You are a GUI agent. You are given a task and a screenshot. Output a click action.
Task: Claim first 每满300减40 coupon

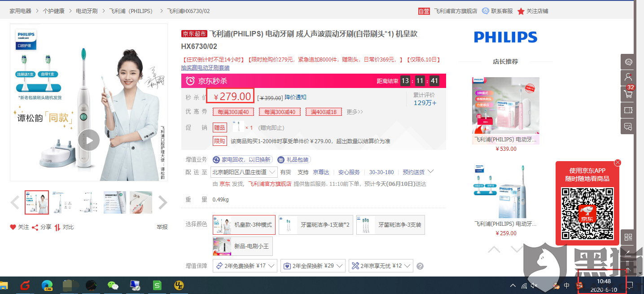pyautogui.click(x=233, y=112)
